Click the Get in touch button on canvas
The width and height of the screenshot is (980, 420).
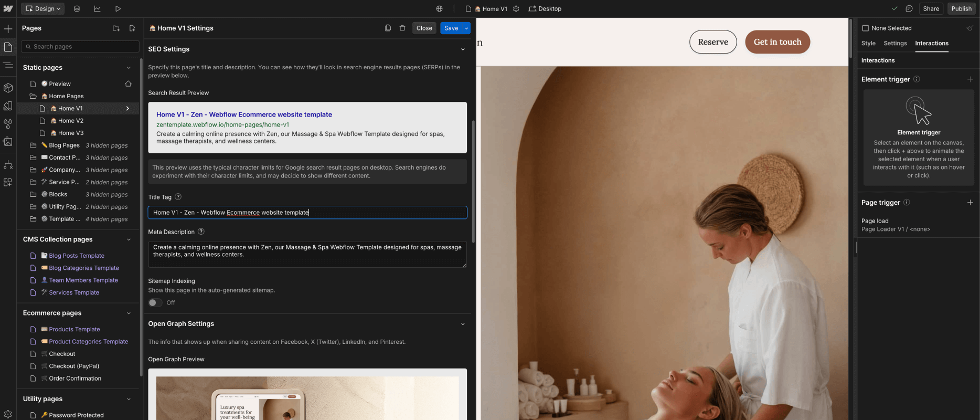click(777, 42)
